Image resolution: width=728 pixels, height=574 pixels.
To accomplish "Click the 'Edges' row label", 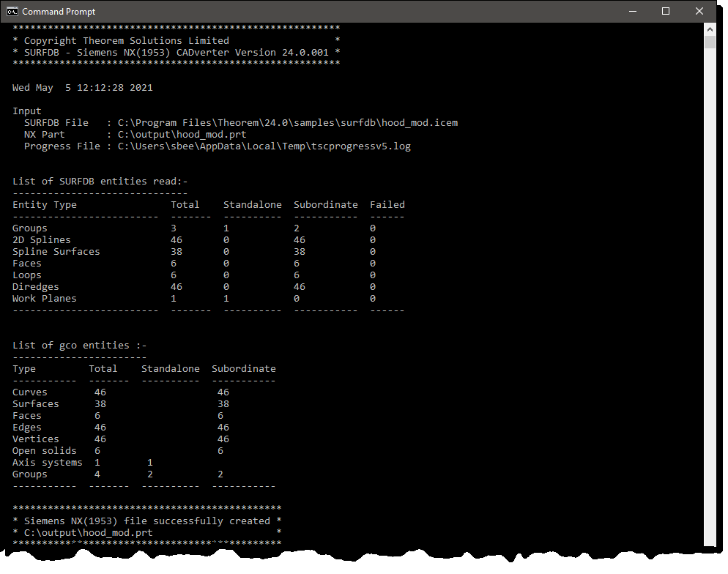I will (x=27, y=428).
